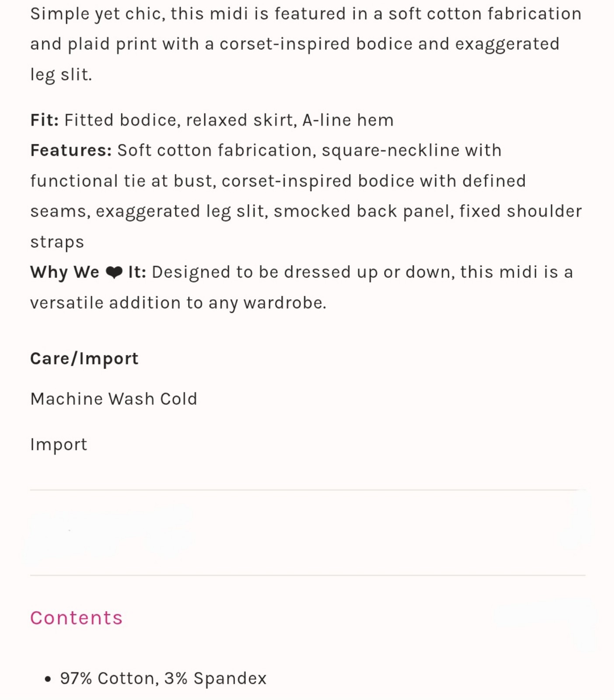
Task: Select the Care/Import heading
Action: point(84,359)
